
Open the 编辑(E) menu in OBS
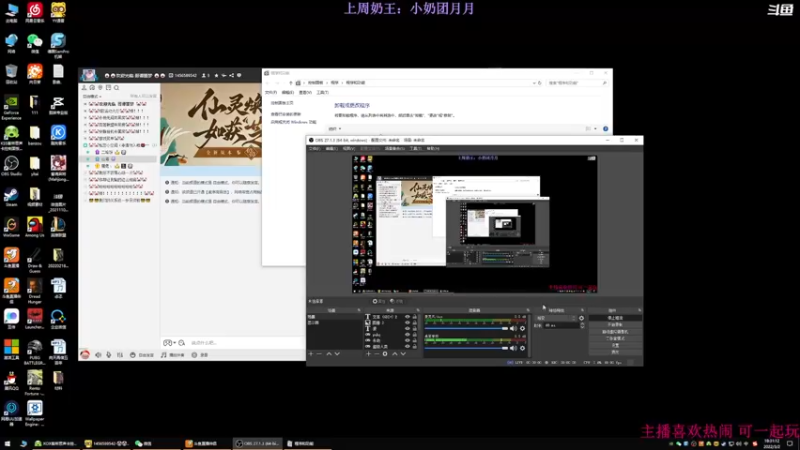[x=332, y=148]
